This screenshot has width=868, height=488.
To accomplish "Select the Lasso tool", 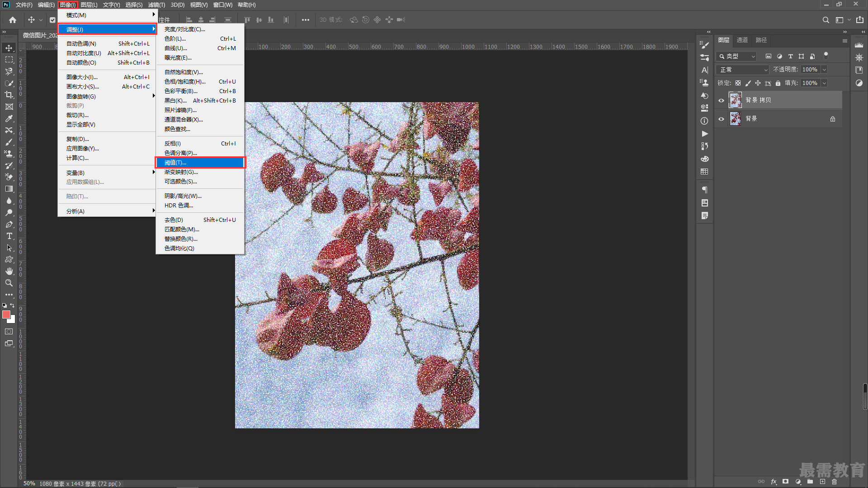I will (x=9, y=71).
